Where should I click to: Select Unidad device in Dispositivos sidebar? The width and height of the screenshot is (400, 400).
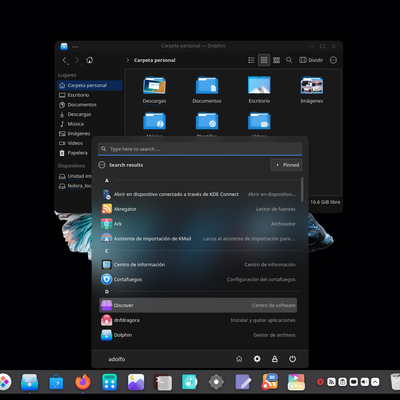(75, 176)
